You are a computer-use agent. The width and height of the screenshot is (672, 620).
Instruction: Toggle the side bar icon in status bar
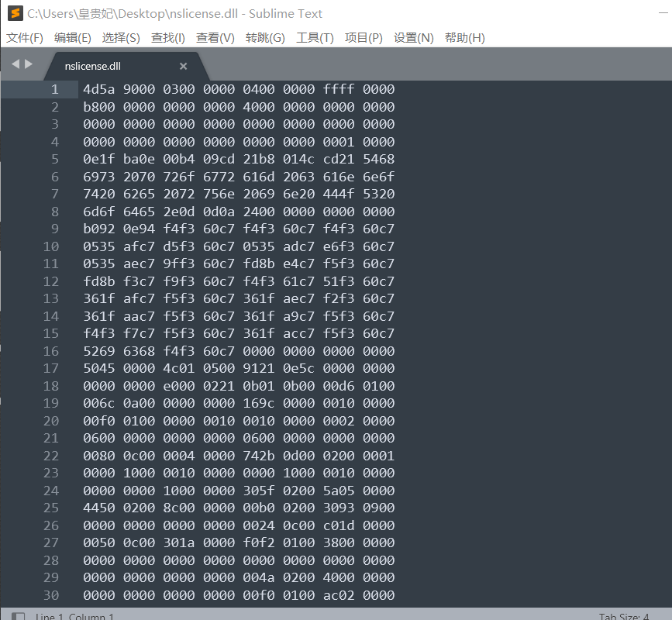pyautogui.click(x=18, y=616)
